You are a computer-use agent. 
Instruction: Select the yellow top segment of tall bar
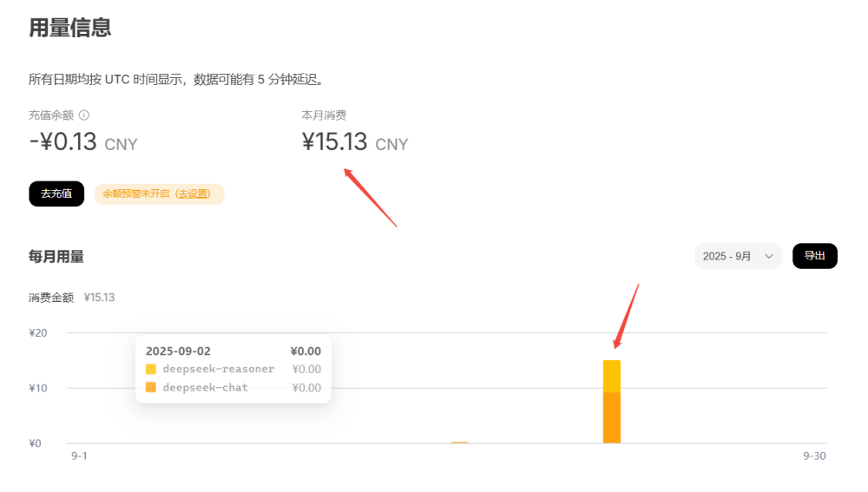tap(612, 376)
